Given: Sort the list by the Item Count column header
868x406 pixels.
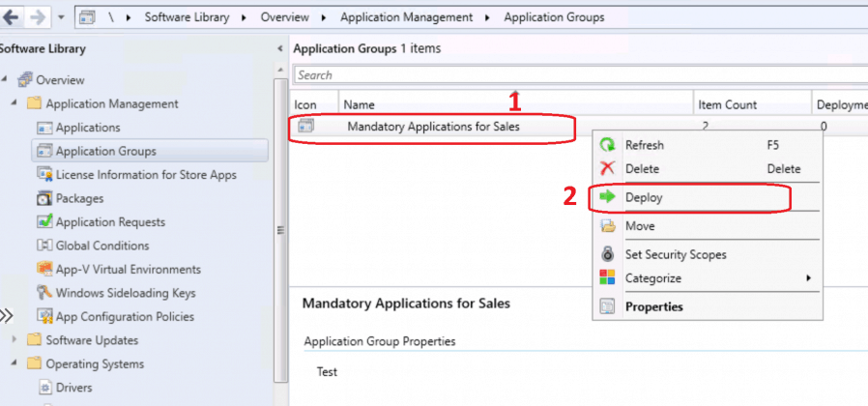Looking at the screenshot, I should (x=752, y=104).
